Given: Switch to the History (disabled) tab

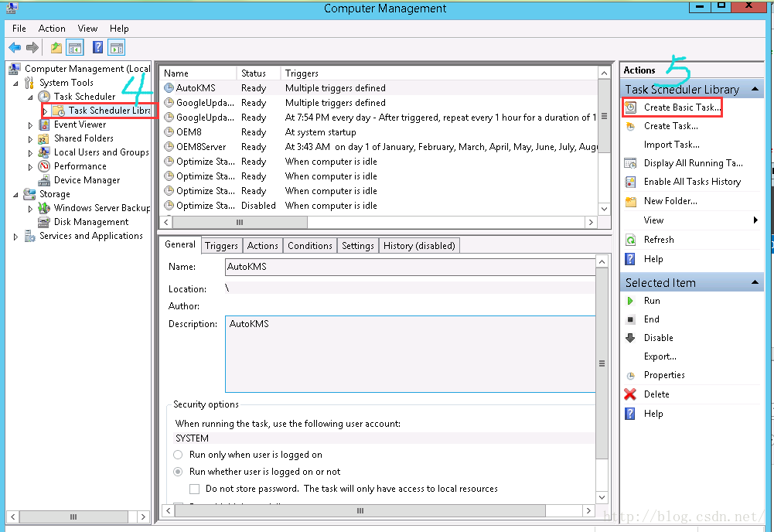Looking at the screenshot, I should point(419,246).
